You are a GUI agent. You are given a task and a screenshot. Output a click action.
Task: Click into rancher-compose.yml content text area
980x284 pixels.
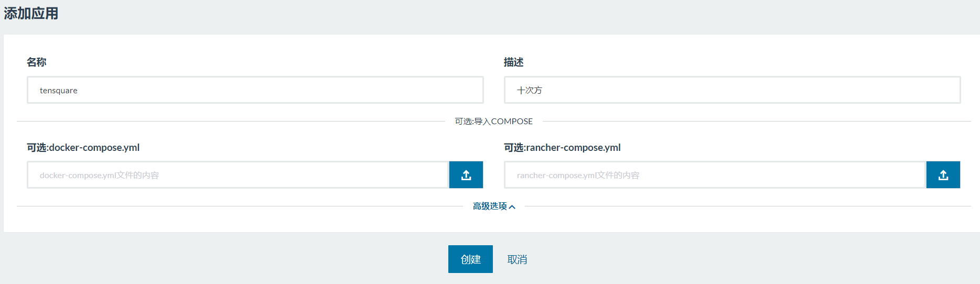tap(715, 175)
